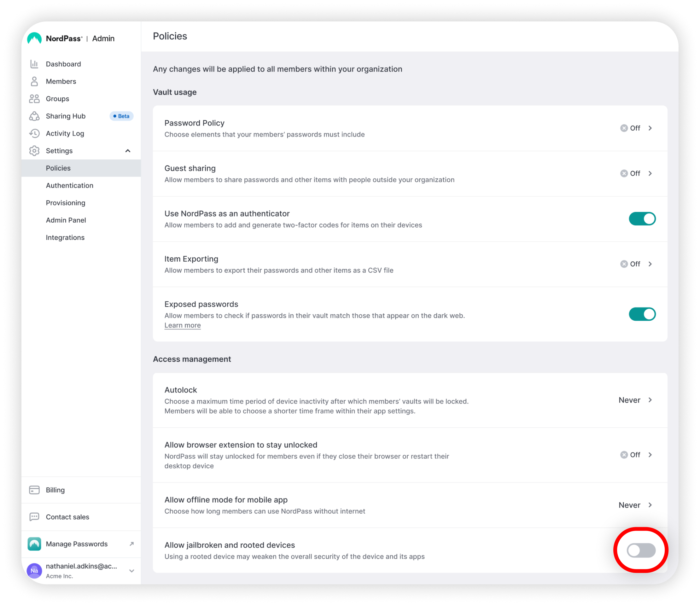
Task: Click the Settings label
Action: pyautogui.click(x=59, y=151)
